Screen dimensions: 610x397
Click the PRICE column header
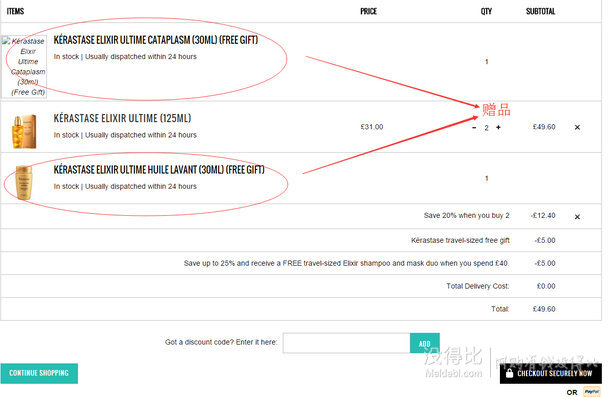pos(368,11)
